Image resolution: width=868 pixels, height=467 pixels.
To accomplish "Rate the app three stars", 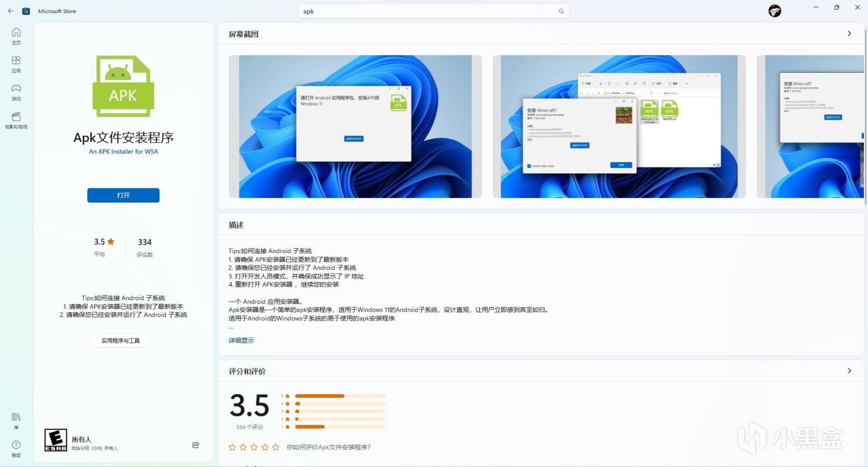I will [x=254, y=447].
